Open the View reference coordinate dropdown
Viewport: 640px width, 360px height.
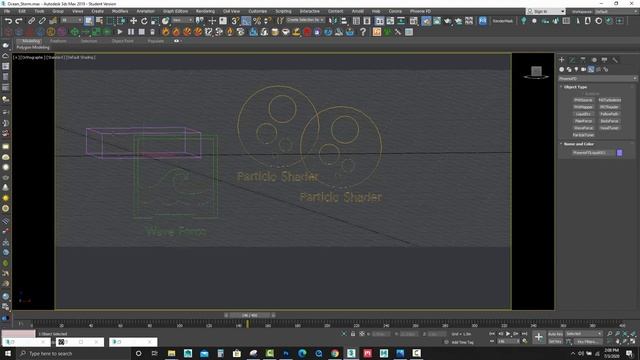click(182, 20)
